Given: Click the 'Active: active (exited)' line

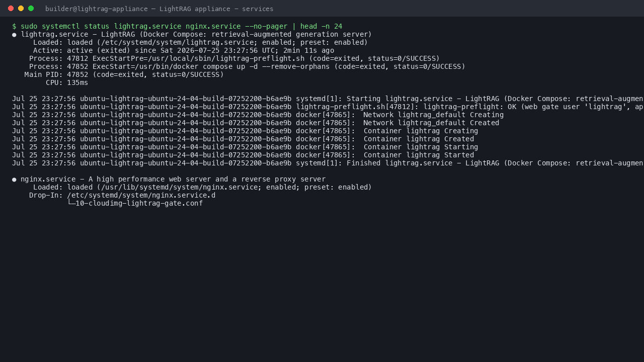Looking at the screenshot, I should click(x=184, y=50).
